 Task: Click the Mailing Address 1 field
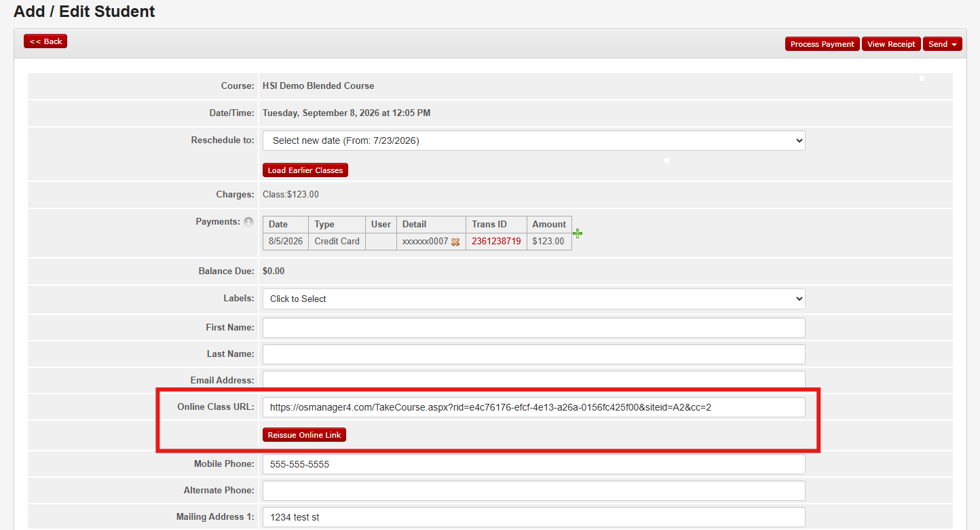point(533,517)
